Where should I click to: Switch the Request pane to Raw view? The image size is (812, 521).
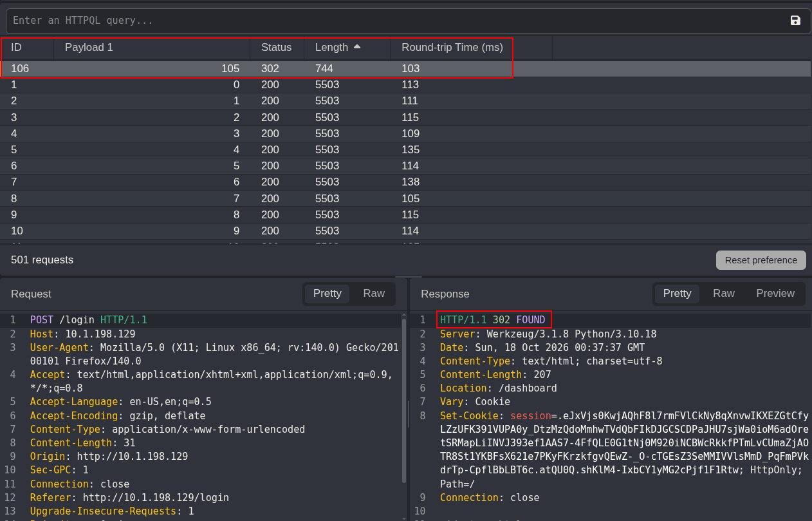point(374,294)
